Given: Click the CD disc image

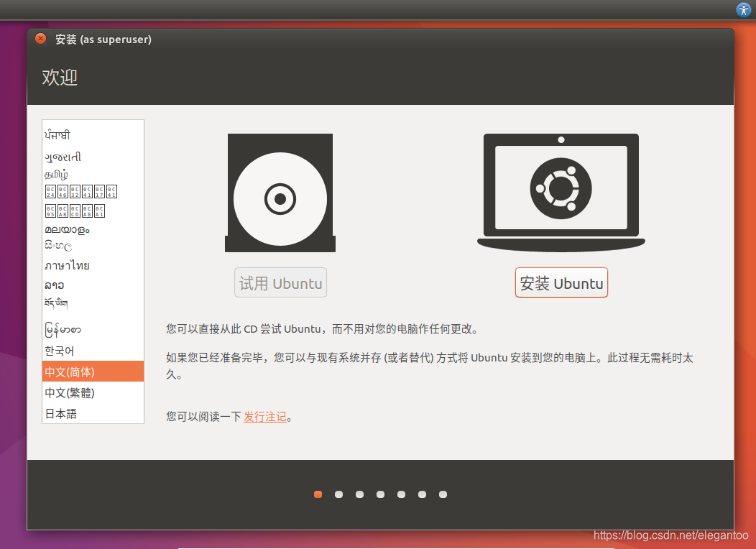Looking at the screenshot, I should point(280,193).
